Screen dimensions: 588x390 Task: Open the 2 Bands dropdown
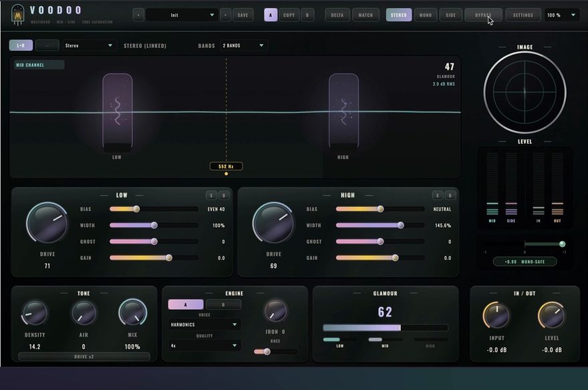pyautogui.click(x=243, y=45)
